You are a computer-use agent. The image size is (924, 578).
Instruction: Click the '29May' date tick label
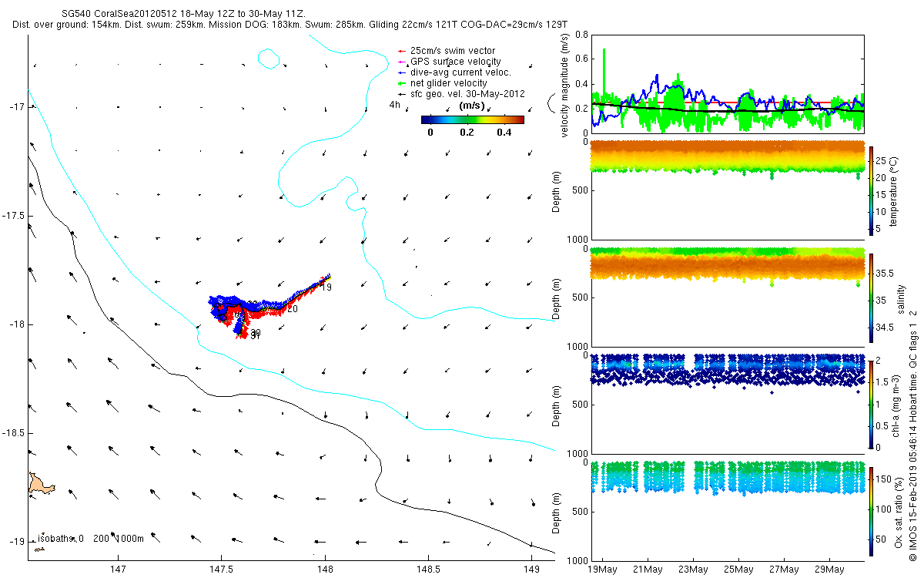[x=829, y=570]
